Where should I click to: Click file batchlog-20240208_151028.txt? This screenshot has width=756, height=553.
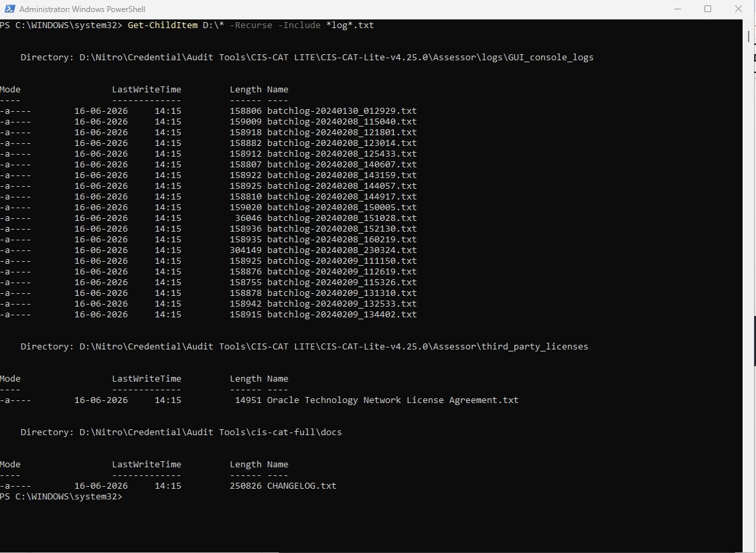click(342, 218)
